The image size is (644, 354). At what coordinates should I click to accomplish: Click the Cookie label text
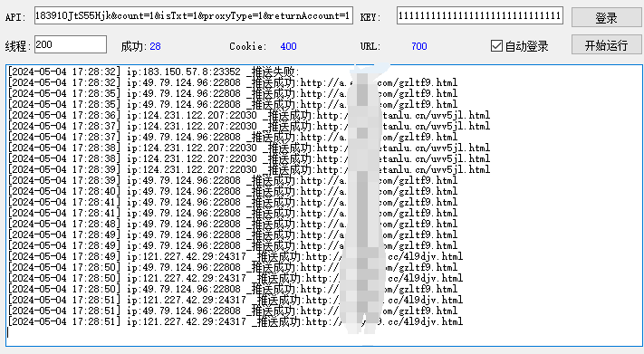tap(247, 46)
